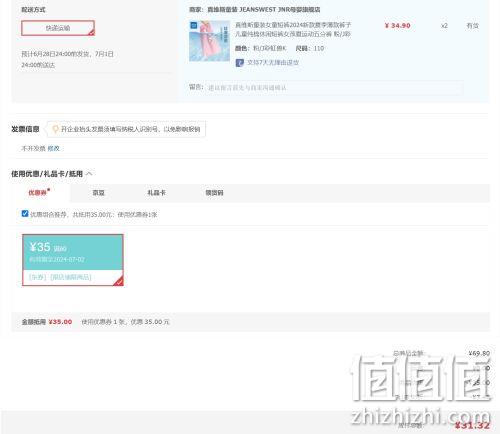Uncheck the 优惠组合推荐 checkbox
The height and width of the screenshot is (434, 500).
25,214
